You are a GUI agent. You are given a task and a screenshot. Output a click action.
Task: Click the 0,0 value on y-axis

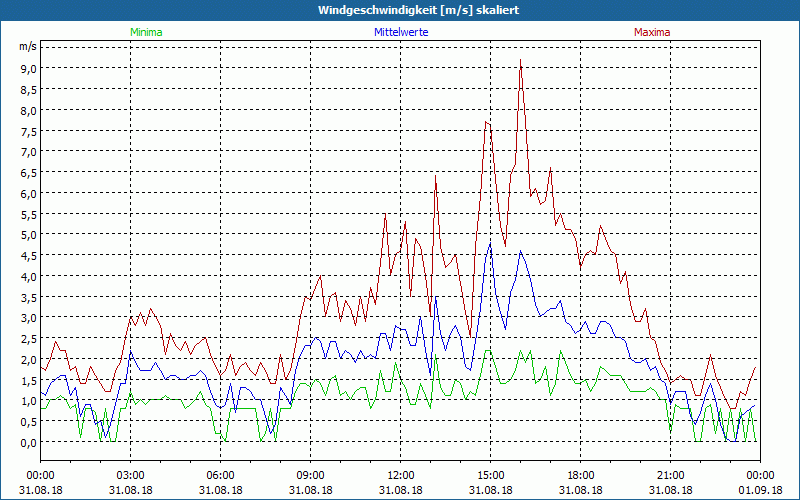tap(28, 442)
